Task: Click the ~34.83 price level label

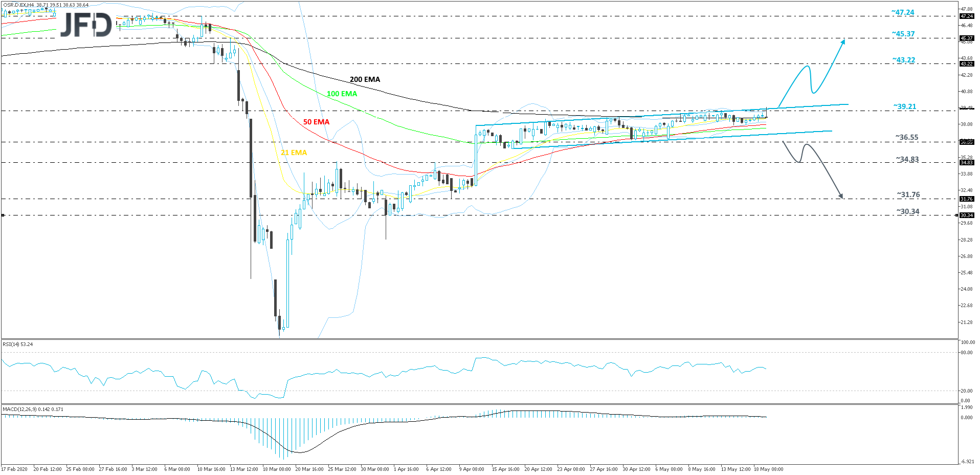Action: pyautogui.click(x=907, y=159)
